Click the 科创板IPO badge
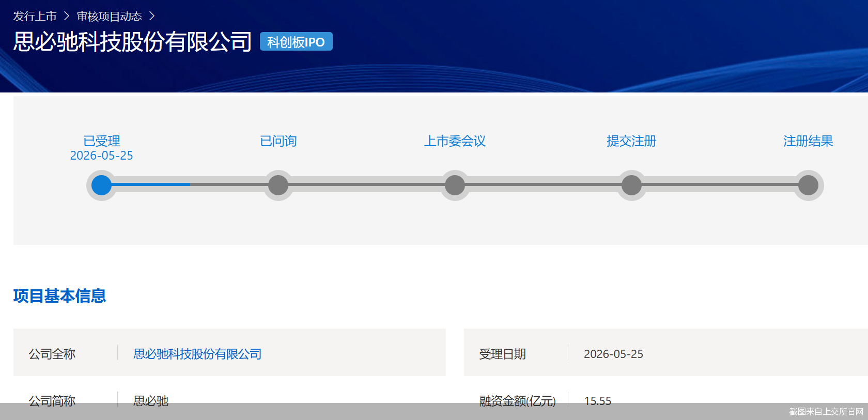Viewport: 868px width, 420px height. coord(296,42)
